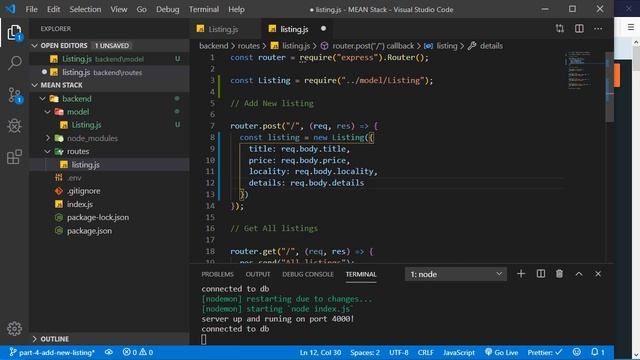Open package-lock.json file
640x360 pixels.
pos(98,218)
